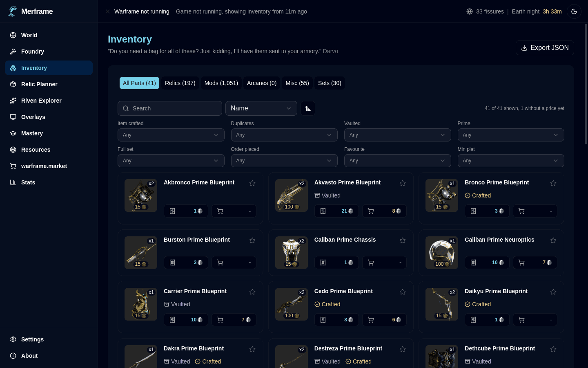Switch to the Arcanes (0) tab

pos(262,83)
